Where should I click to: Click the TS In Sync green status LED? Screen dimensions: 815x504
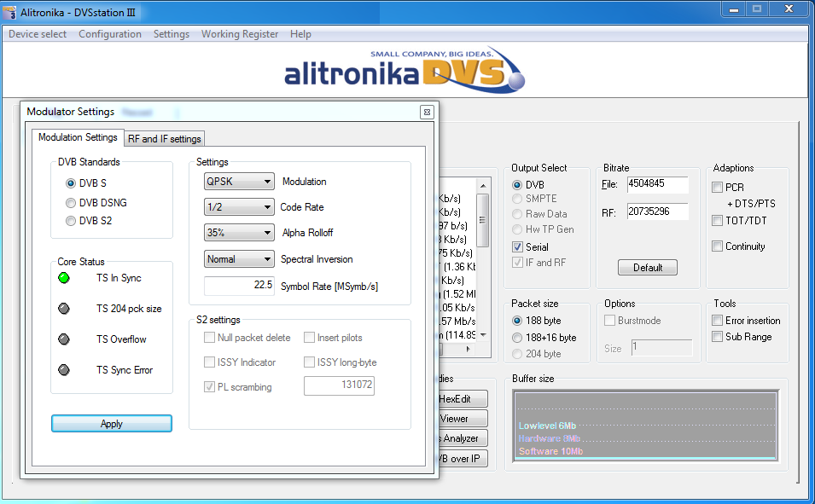63,278
